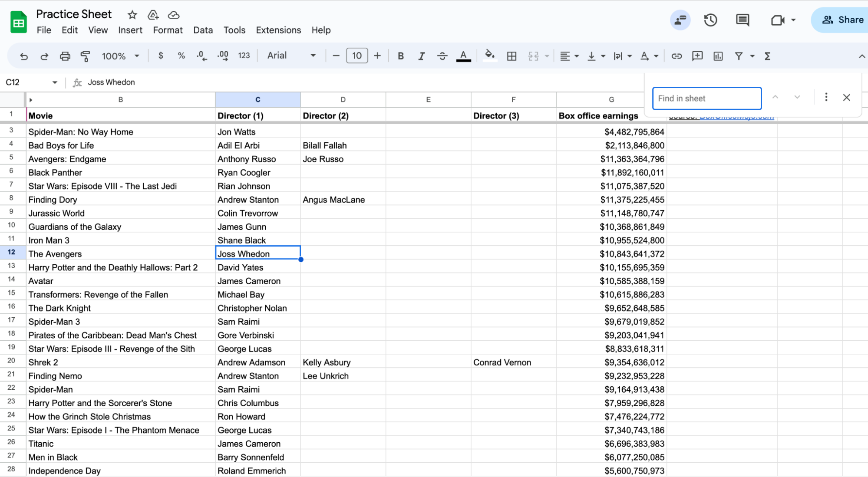Click the Undo icon
This screenshot has height=477, width=868.
tap(24, 56)
